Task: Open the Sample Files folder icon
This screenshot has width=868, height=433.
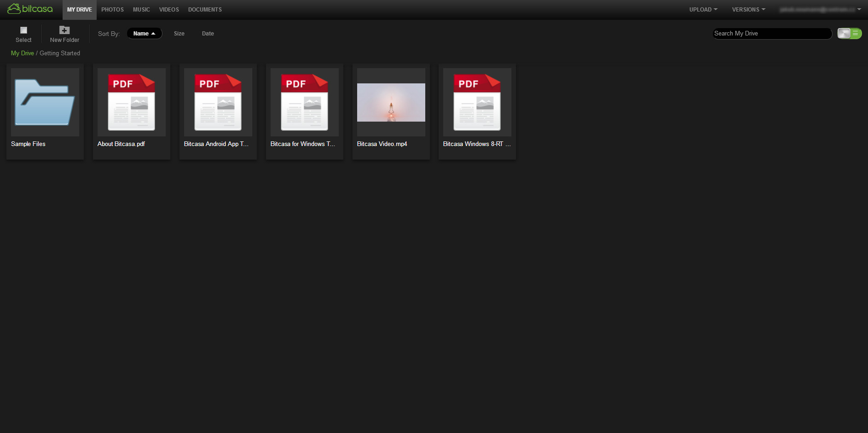Action: pyautogui.click(x=45, y=102)
